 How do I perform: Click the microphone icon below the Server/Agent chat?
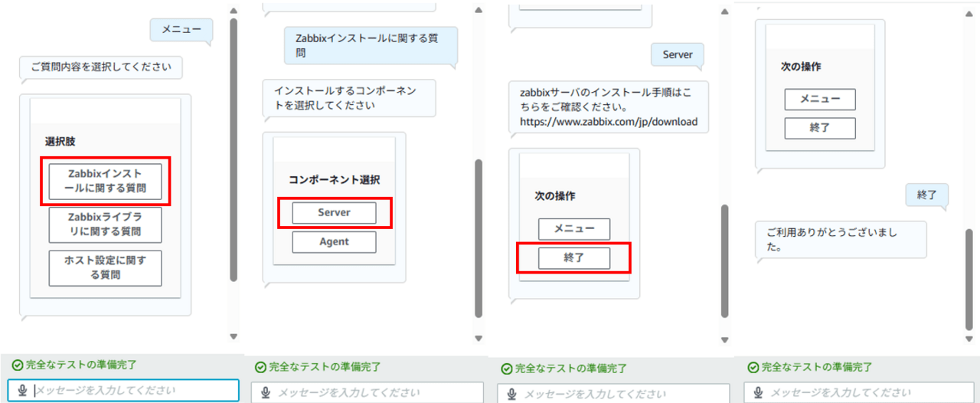[266, 393]
